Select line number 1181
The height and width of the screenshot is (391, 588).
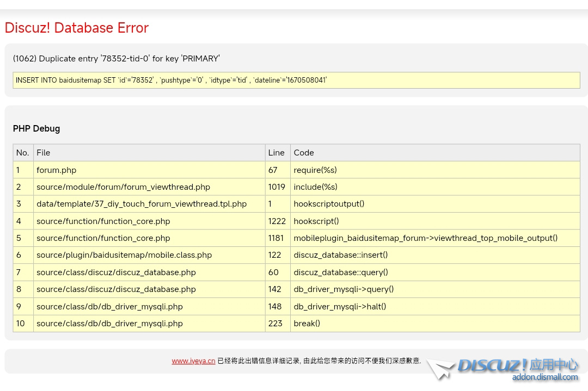[x=278, y=238]
